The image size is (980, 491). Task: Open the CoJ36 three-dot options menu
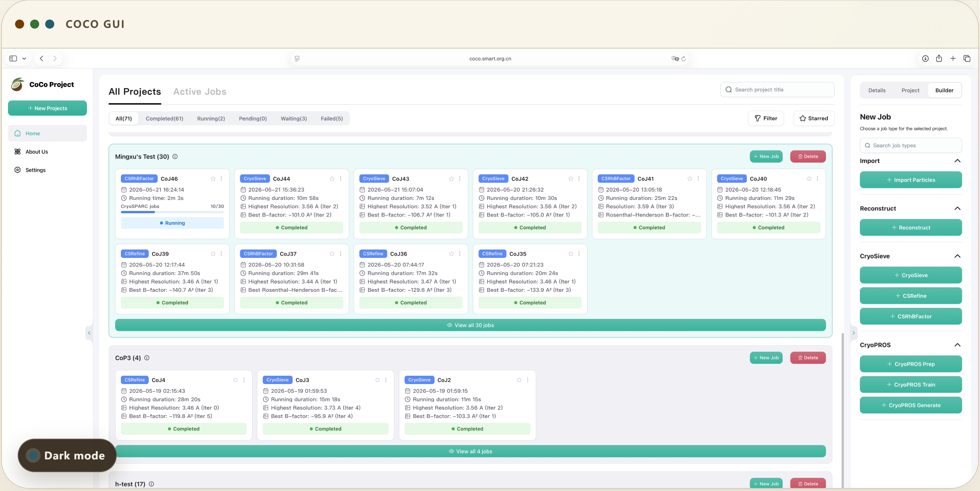click(x=460, y=254)
